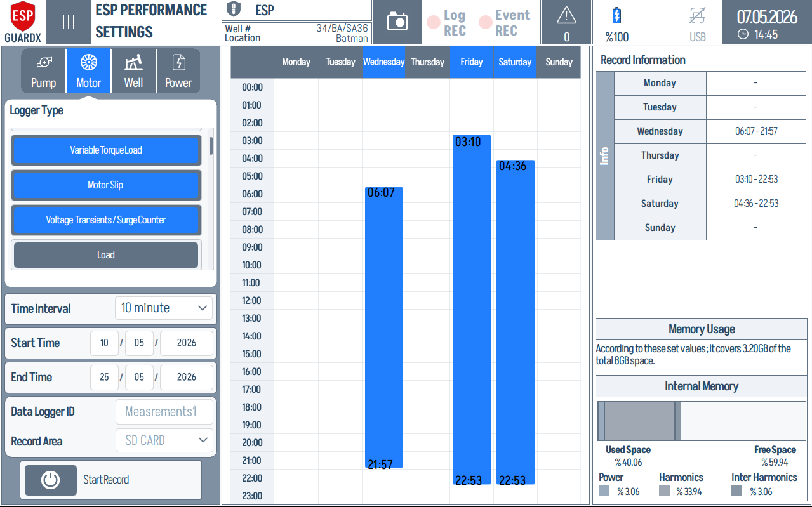Viewport: 812px width, 507px height.
Task: Toggle Motor Slip logger
Action: pos(106,185)
